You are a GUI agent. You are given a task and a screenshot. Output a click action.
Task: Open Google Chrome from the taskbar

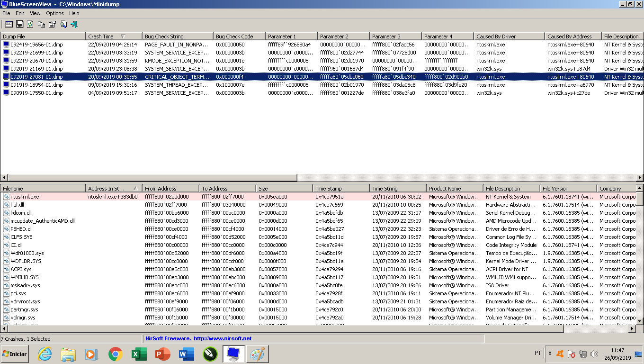click(x=115, y=354)
